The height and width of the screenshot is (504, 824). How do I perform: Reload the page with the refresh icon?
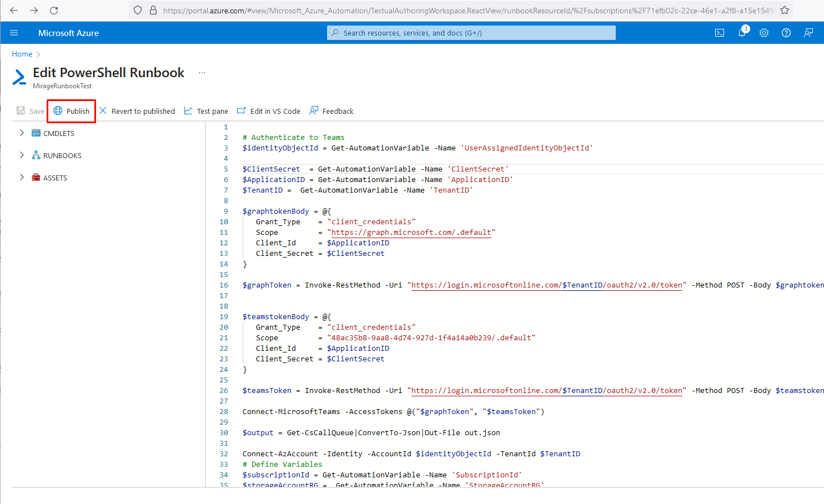pyautogui.click(x=54, y=10)
